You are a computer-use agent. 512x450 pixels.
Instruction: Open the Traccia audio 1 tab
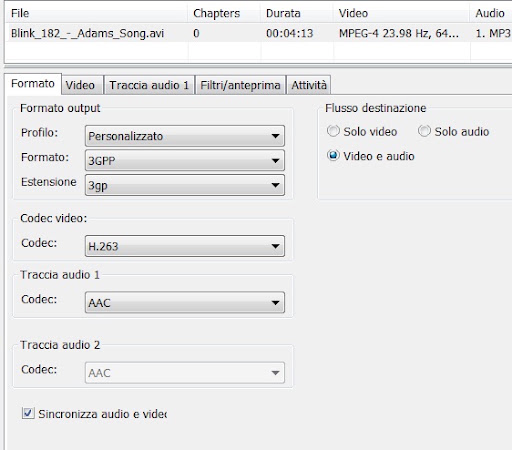click(x=149, y=85)
